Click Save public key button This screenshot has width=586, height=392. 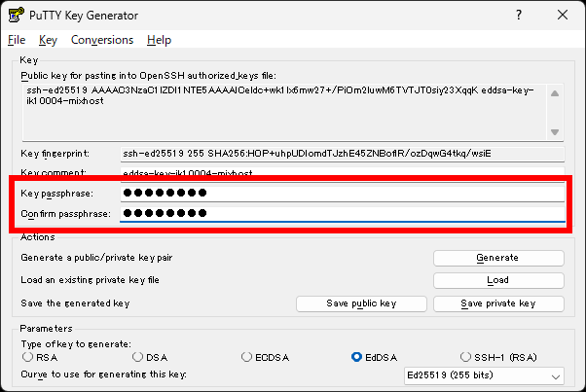[x=361, y=303]
